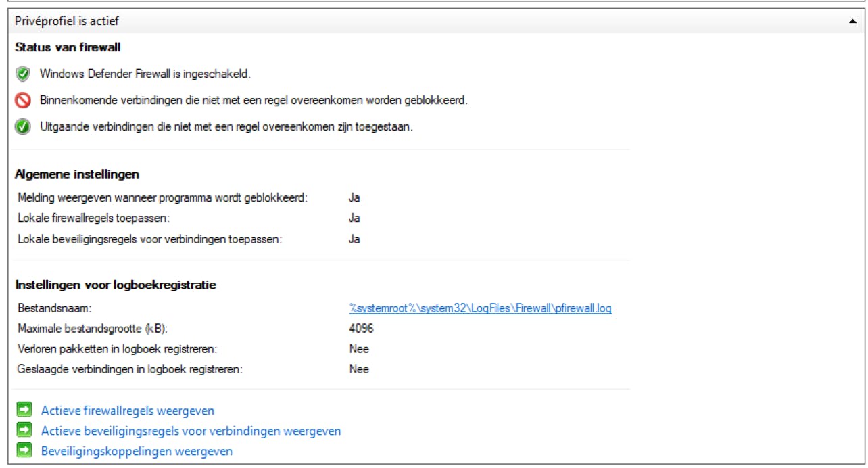The image size is (868, 468).
Task: Open Beveiligingskoppelingen weergeven link
Action: pyautogui.click(x=137, y=451)
